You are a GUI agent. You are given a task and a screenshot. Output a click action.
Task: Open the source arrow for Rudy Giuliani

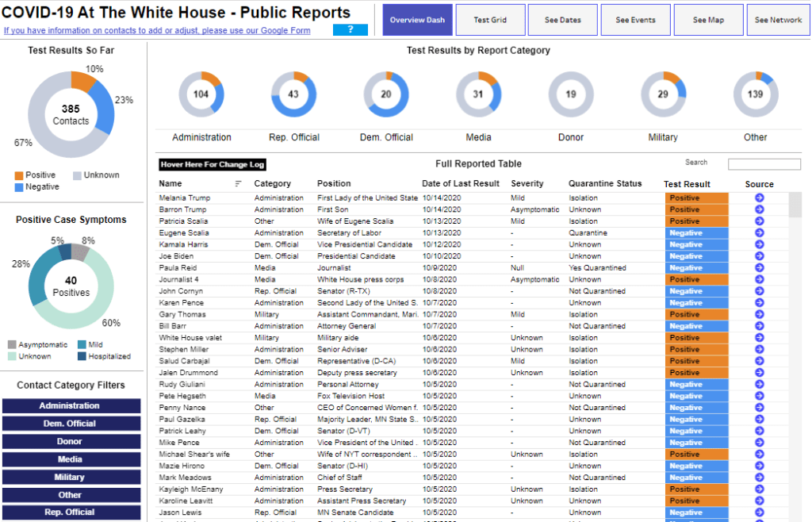pos(759,384)
